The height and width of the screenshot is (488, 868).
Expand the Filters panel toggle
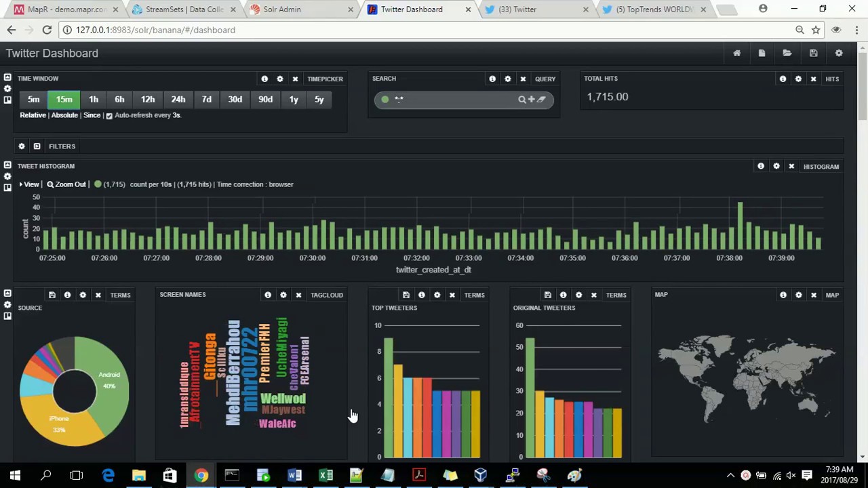[x=37, y=146]
